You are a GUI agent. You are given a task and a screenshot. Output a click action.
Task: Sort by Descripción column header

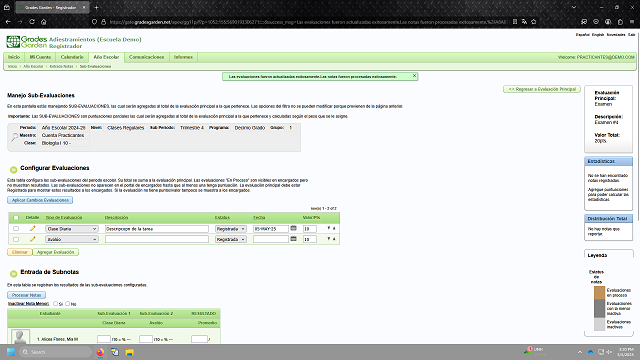click(x=116, y=218)
